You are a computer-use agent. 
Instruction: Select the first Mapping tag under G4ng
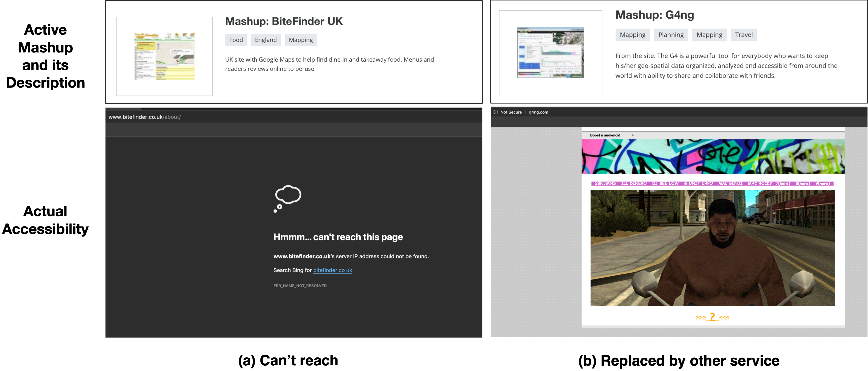[x=632, y=35]
